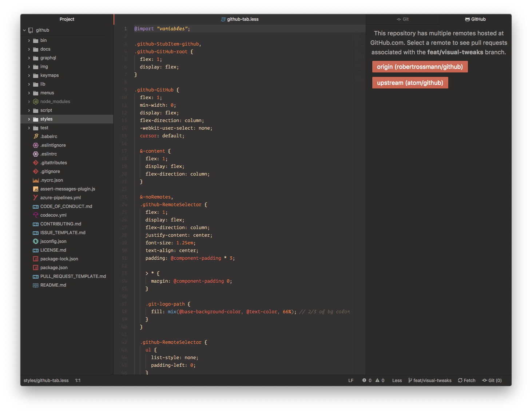532x413 pixels.
Task: Click the styles/github-tab.less path in status bar
Action: pos(46,380)
